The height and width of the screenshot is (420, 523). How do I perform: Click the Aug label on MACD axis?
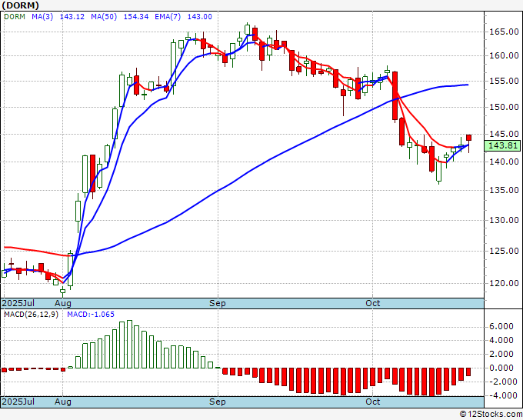pos(63,402)
